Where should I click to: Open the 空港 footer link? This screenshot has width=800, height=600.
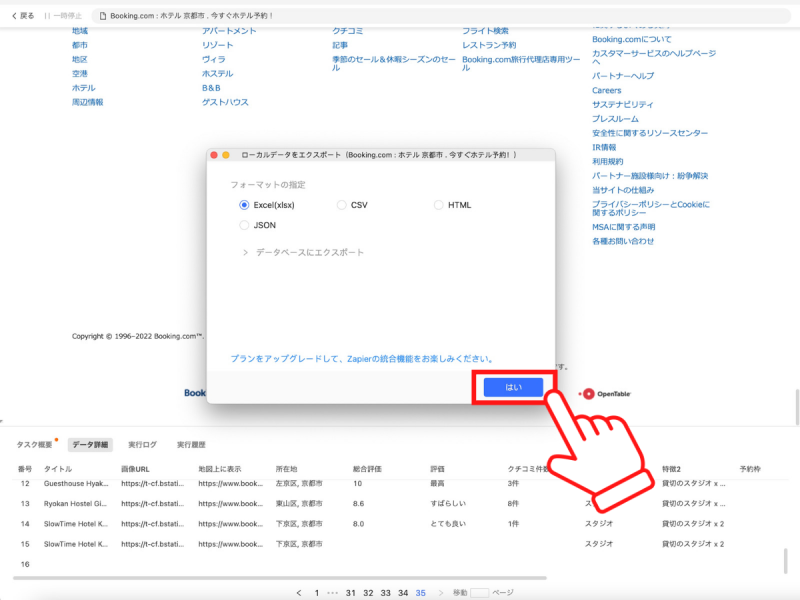(x=80, y=74)
